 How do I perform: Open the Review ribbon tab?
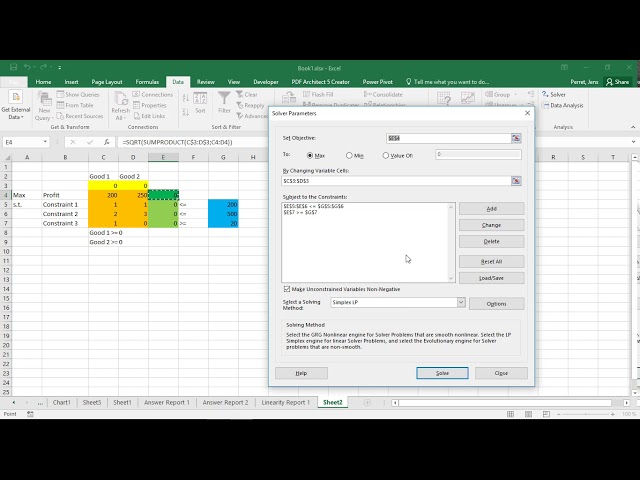(206, 82)
